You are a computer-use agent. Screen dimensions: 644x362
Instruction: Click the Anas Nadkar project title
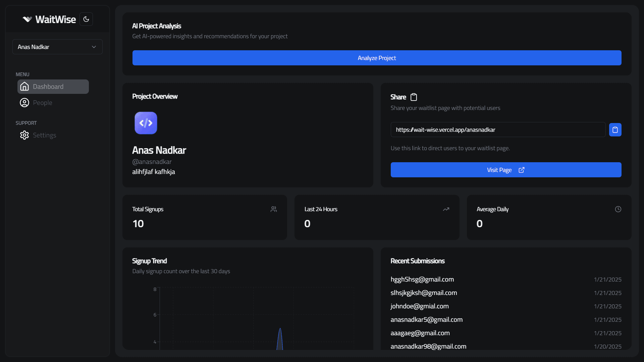[159, 150]
